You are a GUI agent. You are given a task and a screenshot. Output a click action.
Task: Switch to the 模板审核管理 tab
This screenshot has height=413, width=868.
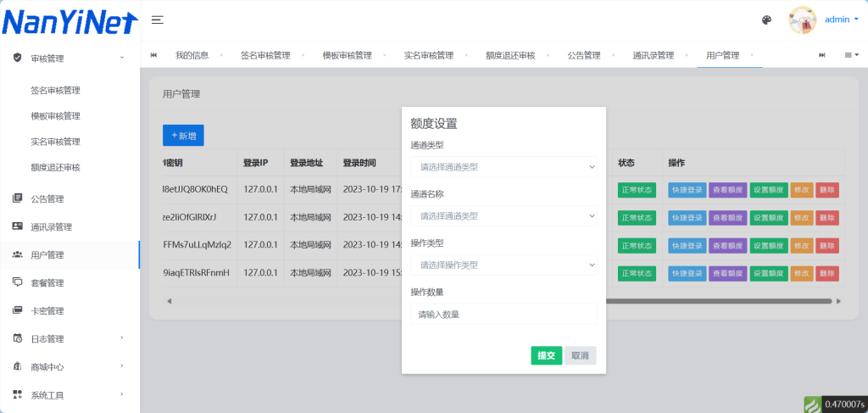tap(347, 55)
